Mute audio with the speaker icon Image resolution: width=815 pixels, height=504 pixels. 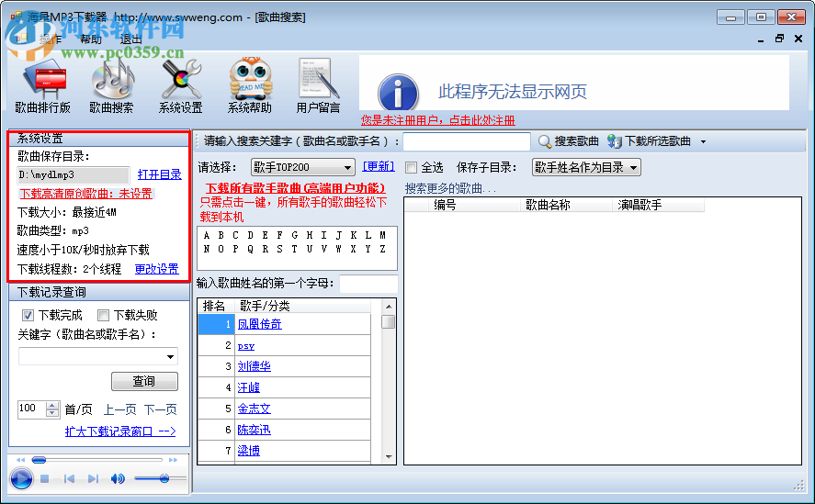pyautogui.click(x=118, y=478)
